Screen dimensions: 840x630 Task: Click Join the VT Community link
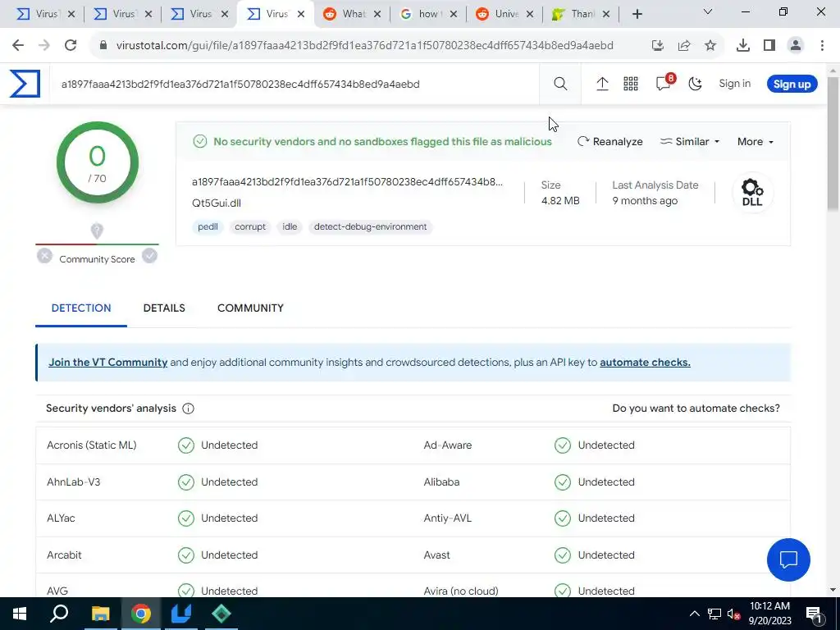(108, 362)
